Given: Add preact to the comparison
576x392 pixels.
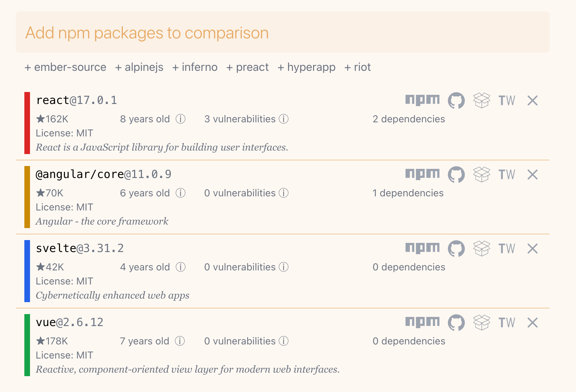Looking at the screenshot, I should click(x=247, y=67).
